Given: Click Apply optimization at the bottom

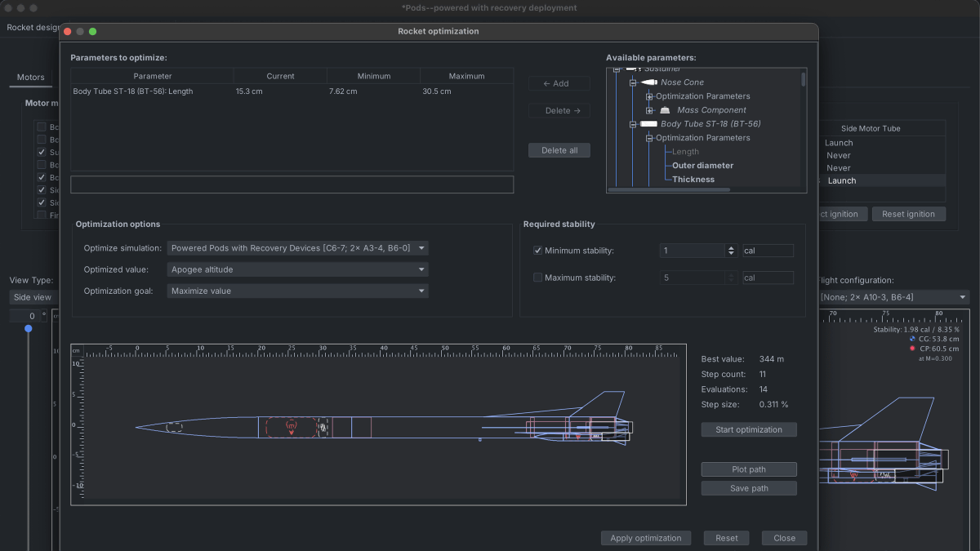Looking at the screenshot, I should (x=646, y=538).
